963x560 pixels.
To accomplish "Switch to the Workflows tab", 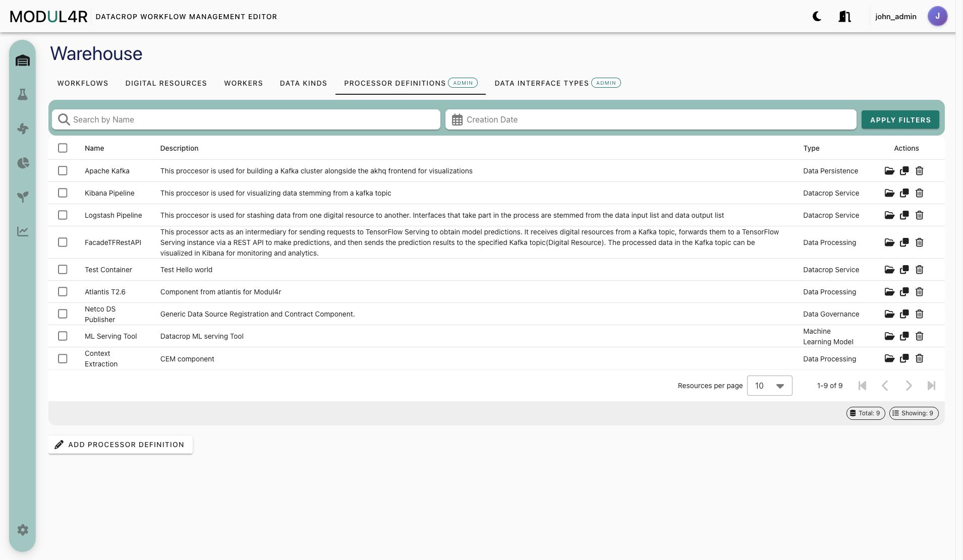I will click(83, 83).
